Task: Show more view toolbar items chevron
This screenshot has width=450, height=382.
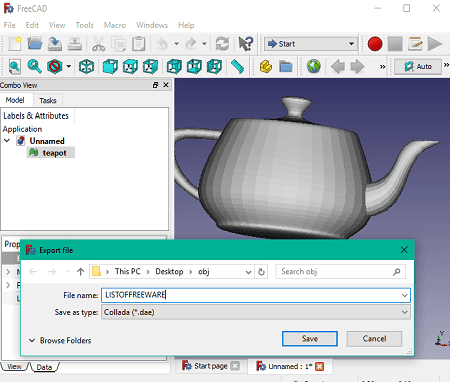Action: [x=382, y=67]
